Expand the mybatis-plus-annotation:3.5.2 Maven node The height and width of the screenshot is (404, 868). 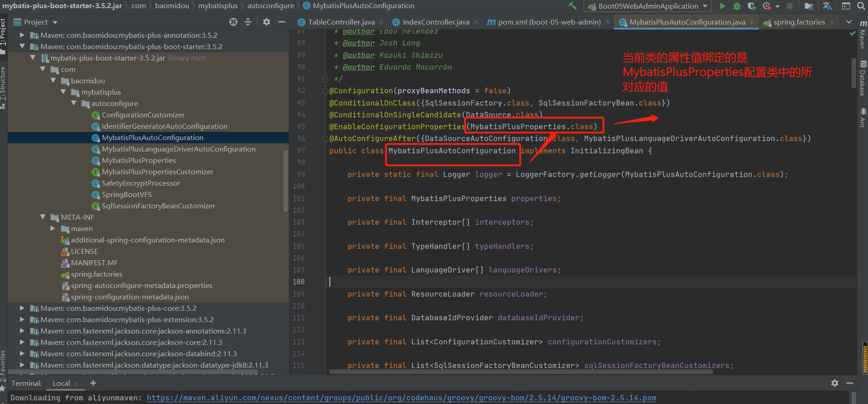click(22, 35)
